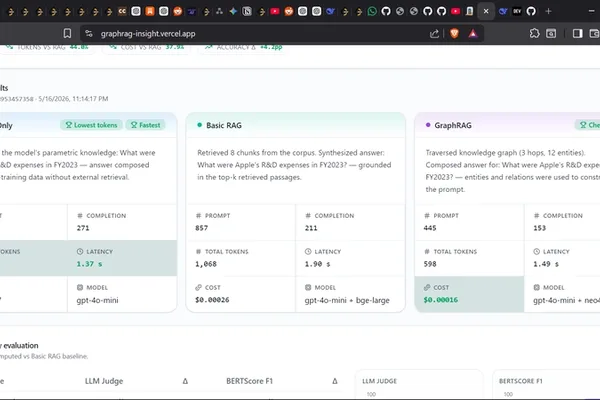Toggle the browser sidebar panel icon
Image resolution: width=600 pixels, height=400 pixels.
(x=577, y=34)
